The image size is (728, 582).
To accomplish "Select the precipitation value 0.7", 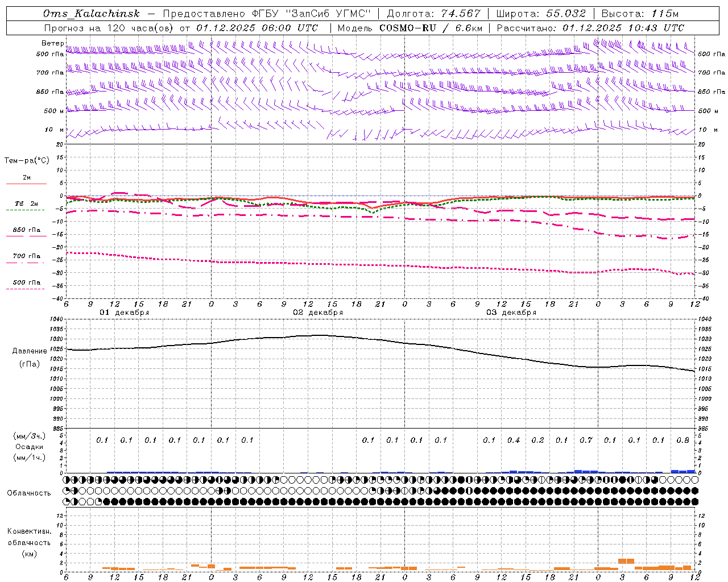I will coord(586,440).
